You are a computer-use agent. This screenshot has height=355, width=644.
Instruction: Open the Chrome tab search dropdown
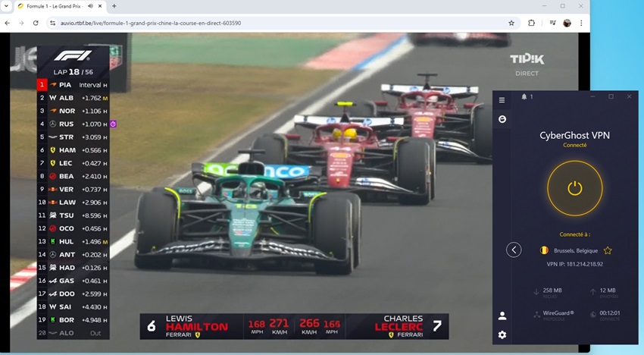tap(6, 6)
